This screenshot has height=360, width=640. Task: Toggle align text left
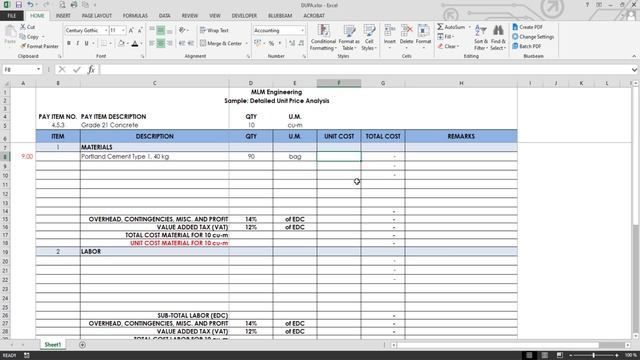pyautogui.click(x=152, y=43)
